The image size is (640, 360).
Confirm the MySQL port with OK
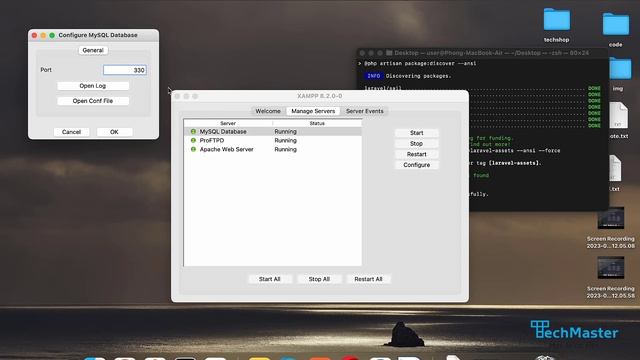(x=114, y=132)
